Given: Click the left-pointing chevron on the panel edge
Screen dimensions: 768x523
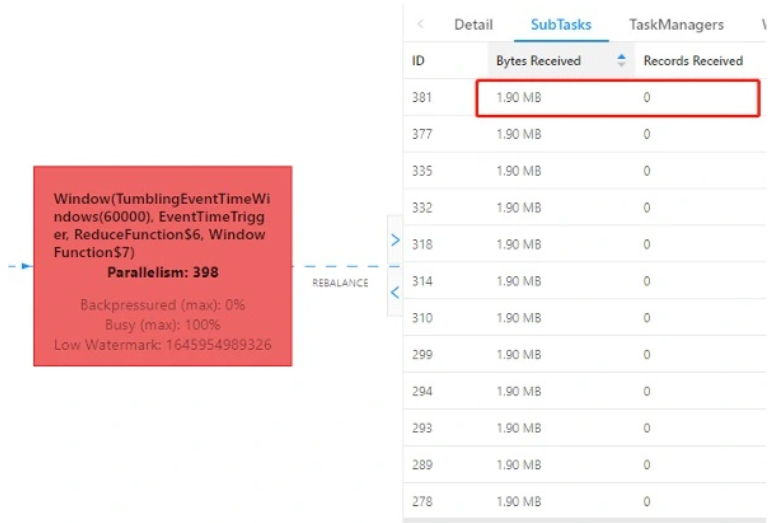Looking at the screenshot, I should point(395,292).
